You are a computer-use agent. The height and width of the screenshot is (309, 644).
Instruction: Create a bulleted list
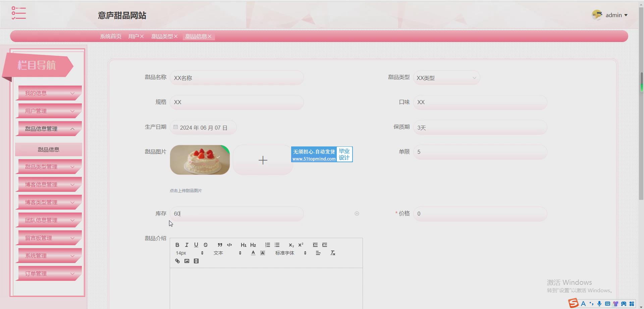coord(277,245)
